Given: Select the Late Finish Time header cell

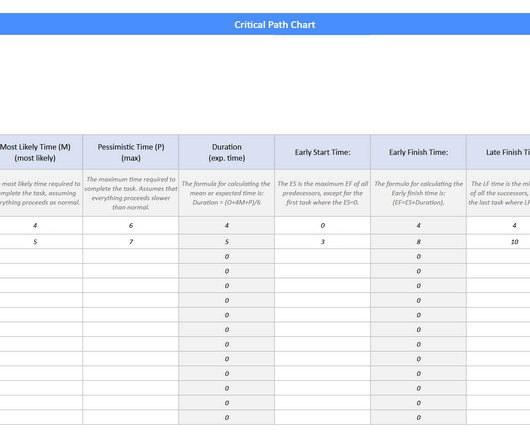Looking at the screenshot, I should (498, 152).
